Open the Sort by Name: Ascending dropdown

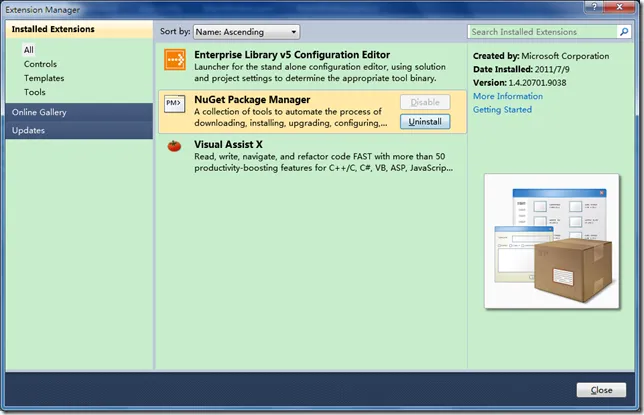[246, 32]
